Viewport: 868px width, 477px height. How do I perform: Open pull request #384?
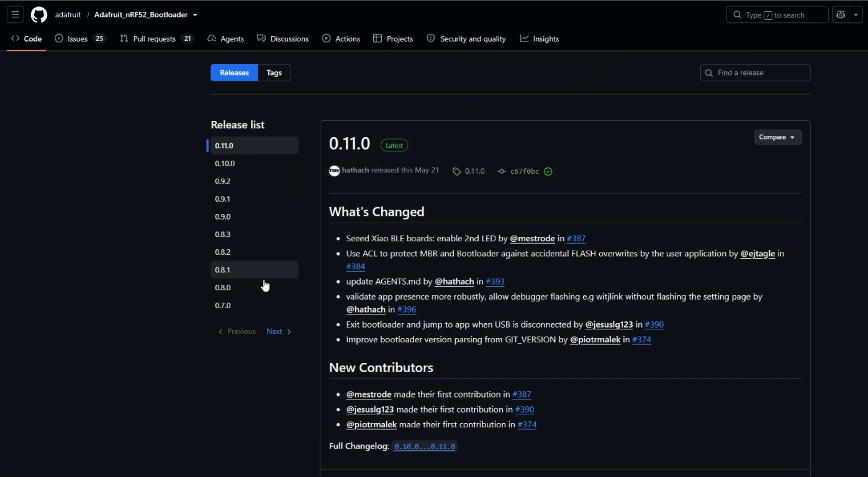tap(356, 266)
